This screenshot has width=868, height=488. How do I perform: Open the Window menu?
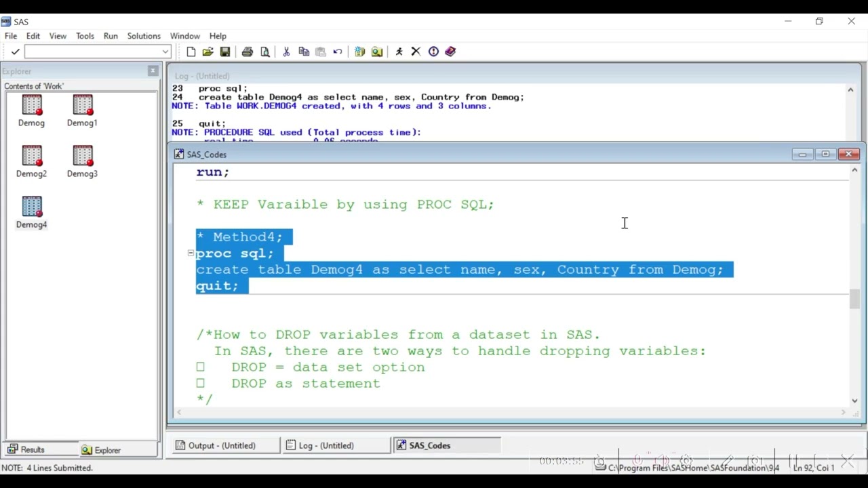tap(185, 36)
